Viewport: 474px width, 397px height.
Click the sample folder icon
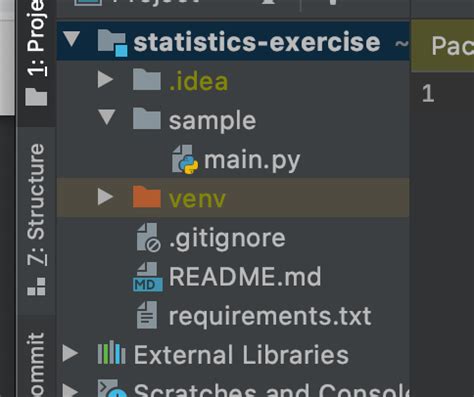tap(147, 118)
